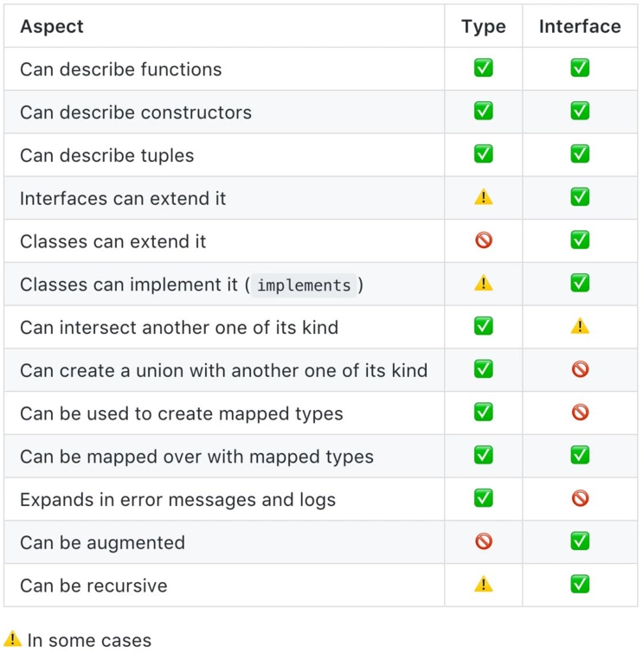This screenshot has width=643, height=672.
Task: Click the Type warning icon in the implements row
Action: coord(484,284)
